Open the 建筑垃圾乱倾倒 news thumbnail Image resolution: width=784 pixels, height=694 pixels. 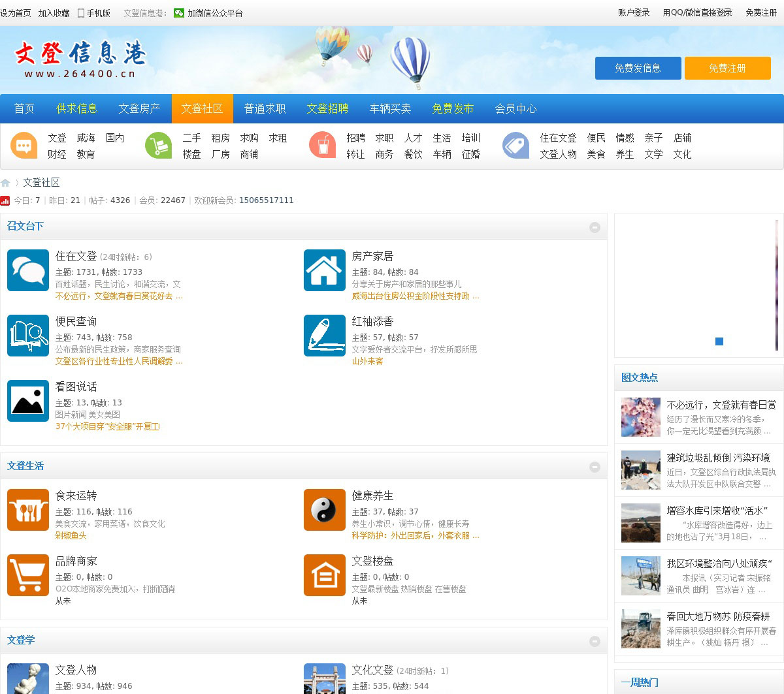click(640, 470)
